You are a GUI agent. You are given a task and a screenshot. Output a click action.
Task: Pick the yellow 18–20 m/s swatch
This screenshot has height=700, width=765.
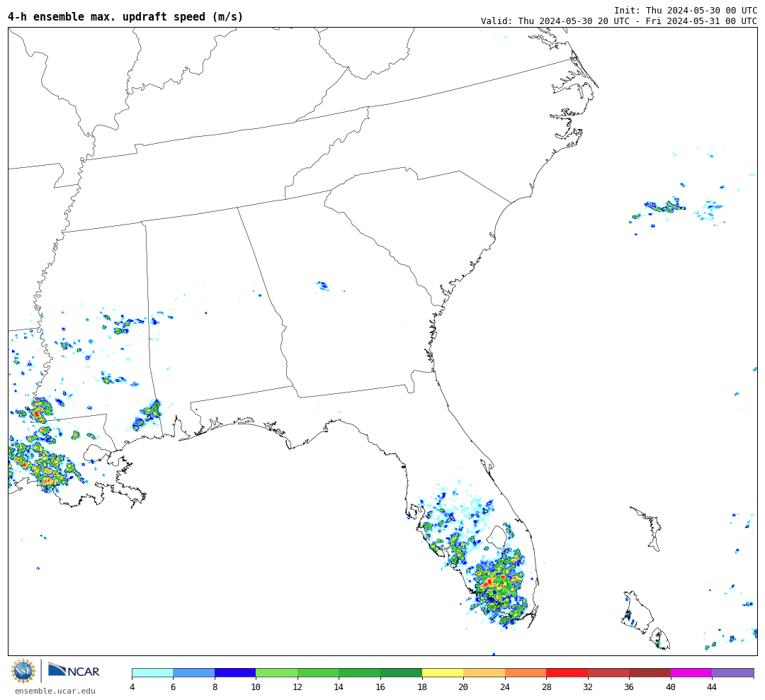click(x=443, y=672)
